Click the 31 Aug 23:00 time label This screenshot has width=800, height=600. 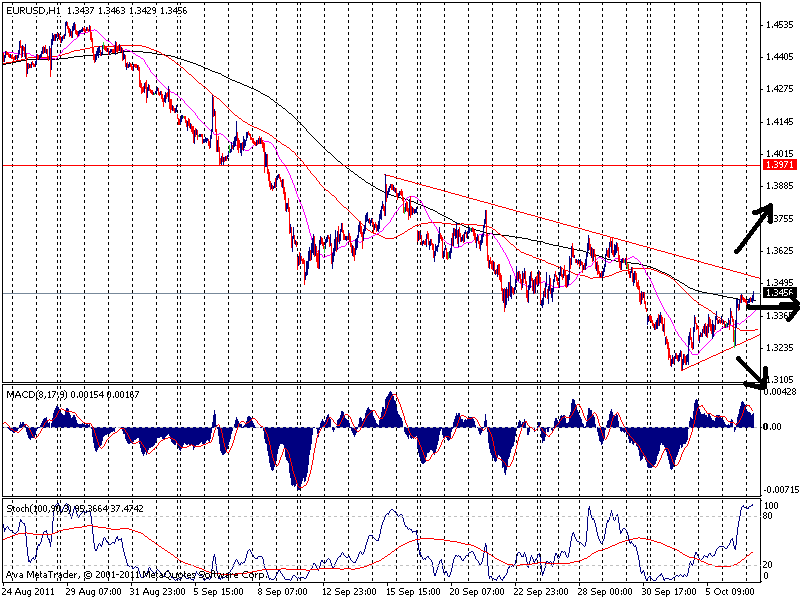point(158,591)
